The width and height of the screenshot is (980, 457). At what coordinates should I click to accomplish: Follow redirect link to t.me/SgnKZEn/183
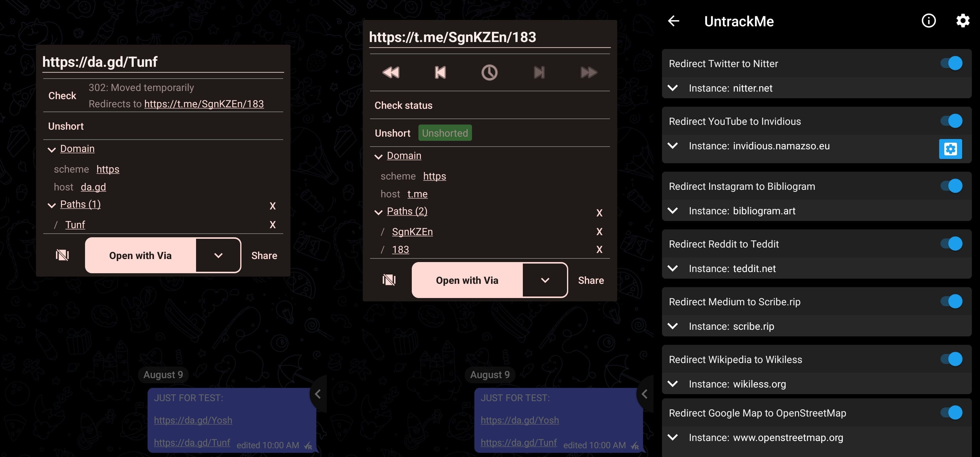pos(204,104)
